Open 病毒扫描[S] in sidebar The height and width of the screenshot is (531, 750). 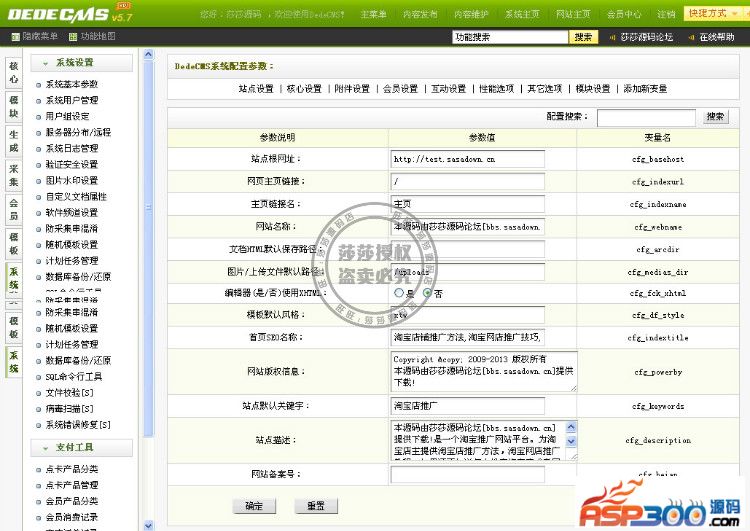[69, 409]
